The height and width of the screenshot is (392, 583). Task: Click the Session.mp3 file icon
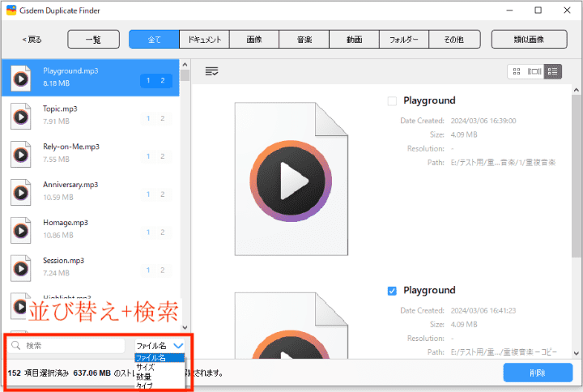[x=20, y=268]
